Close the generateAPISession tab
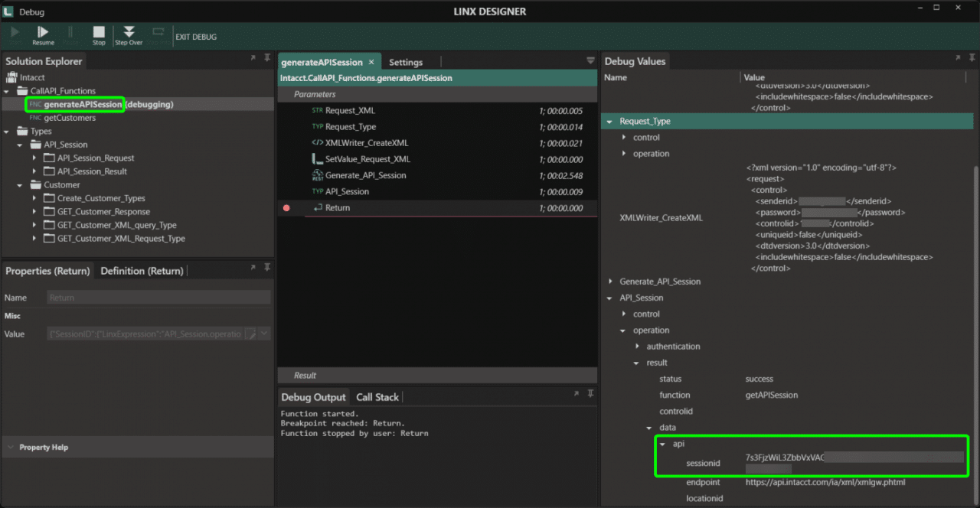The image size is (980, 508). 371,62
